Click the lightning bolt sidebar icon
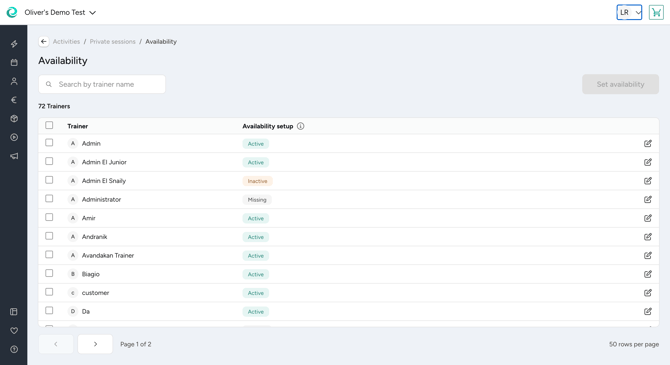 [14, 44]
